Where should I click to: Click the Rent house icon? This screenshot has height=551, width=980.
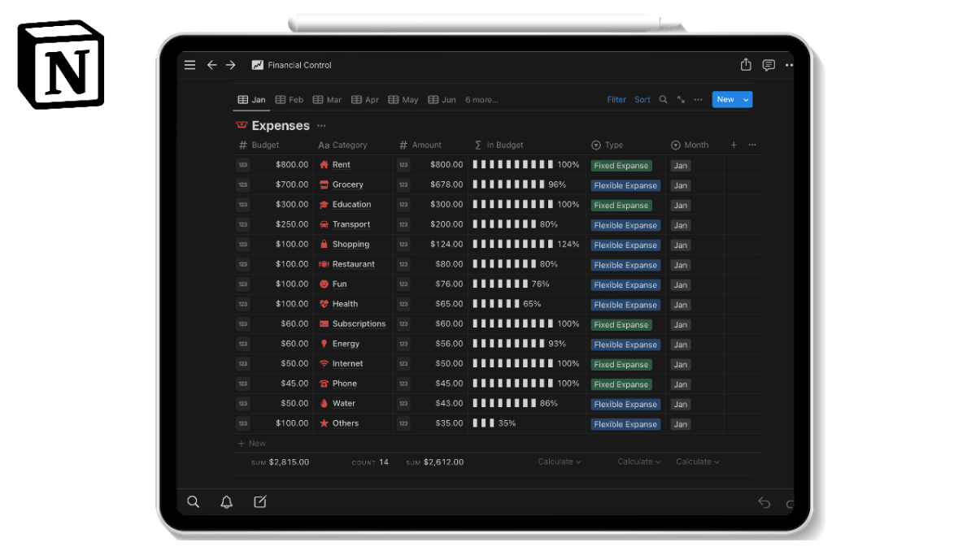click(x=324, y=165)
